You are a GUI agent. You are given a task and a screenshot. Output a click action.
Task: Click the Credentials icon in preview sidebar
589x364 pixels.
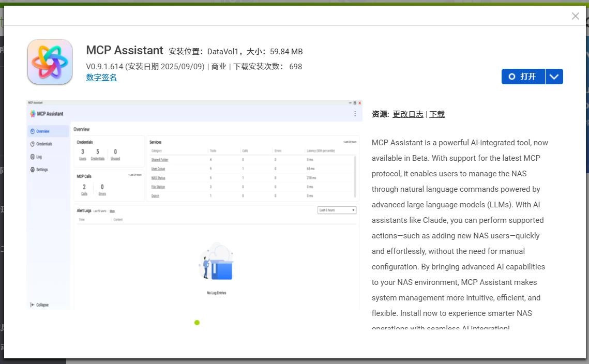[x=33, y=144]
